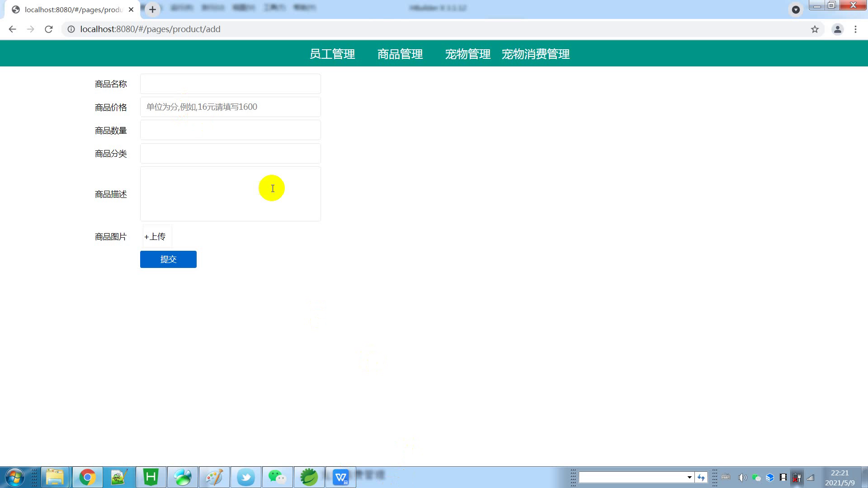The width and height of the screenshot is (868, 488).
Task: Click the site info icon in address bar
Action: [x=71, y=29]
